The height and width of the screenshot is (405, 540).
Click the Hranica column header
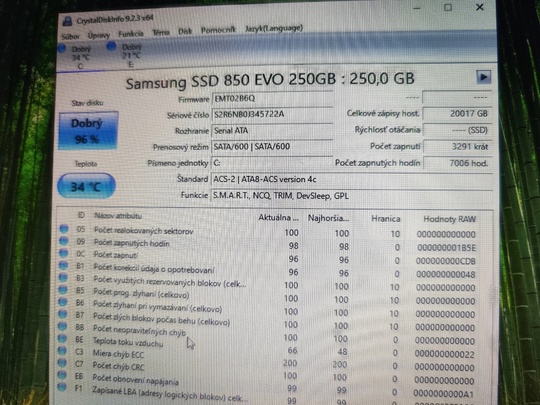point(386,219)
